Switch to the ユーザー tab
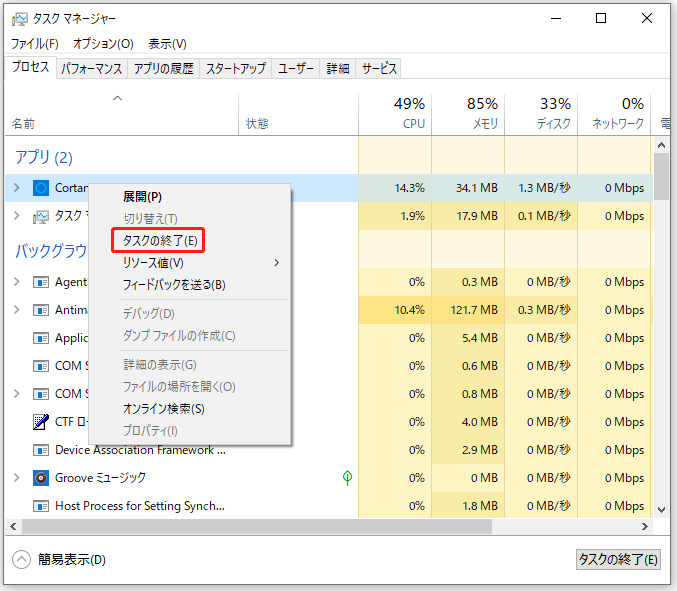 [x=296, y=69]
